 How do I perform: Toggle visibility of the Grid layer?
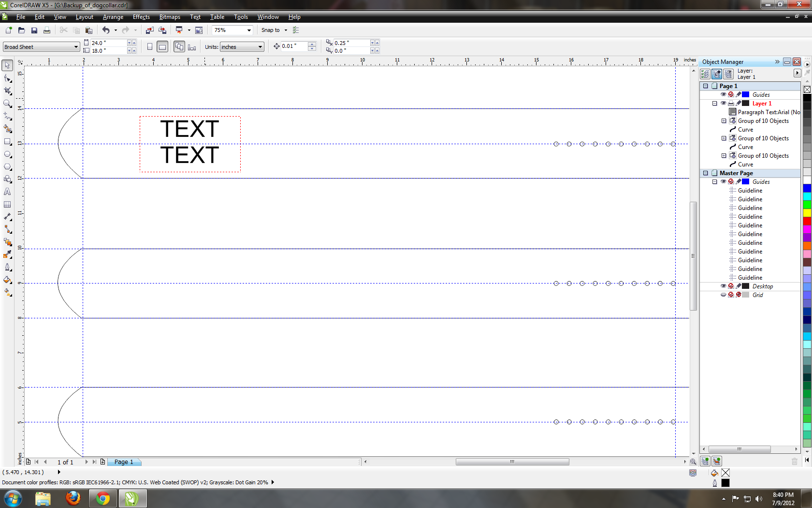point(723,295)
